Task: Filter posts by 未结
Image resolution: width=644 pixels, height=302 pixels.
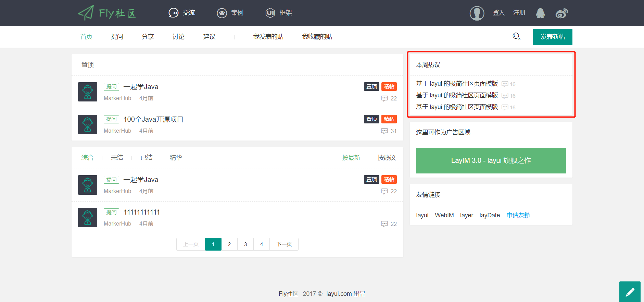Action: point(117,158)
